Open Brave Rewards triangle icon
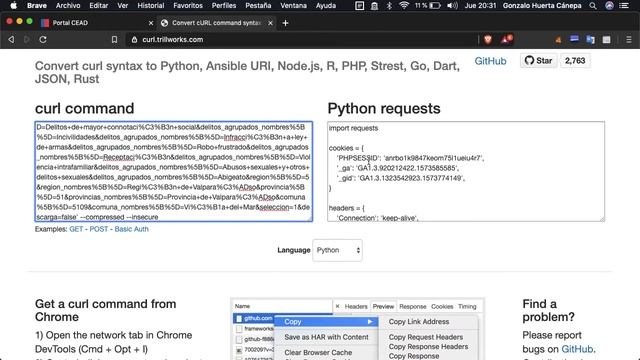The width and height of the screenshot is (640, 360). pyautogui.click(x=507, y=40)
